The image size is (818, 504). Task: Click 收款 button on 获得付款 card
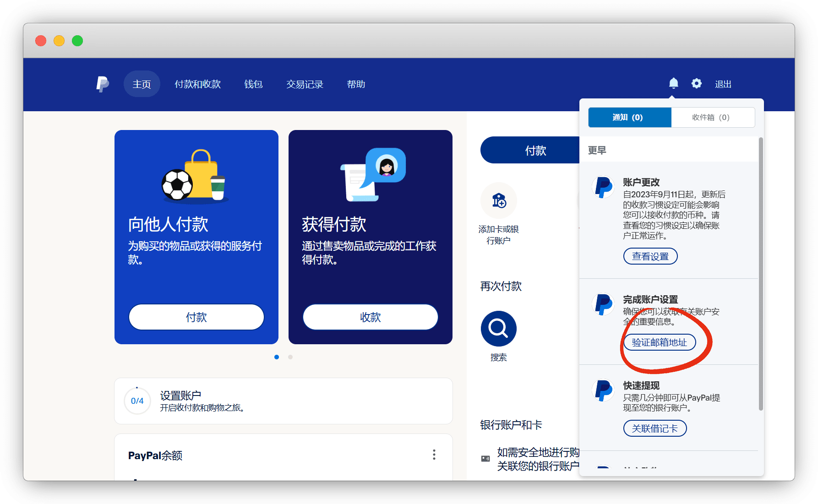(370, 317)
